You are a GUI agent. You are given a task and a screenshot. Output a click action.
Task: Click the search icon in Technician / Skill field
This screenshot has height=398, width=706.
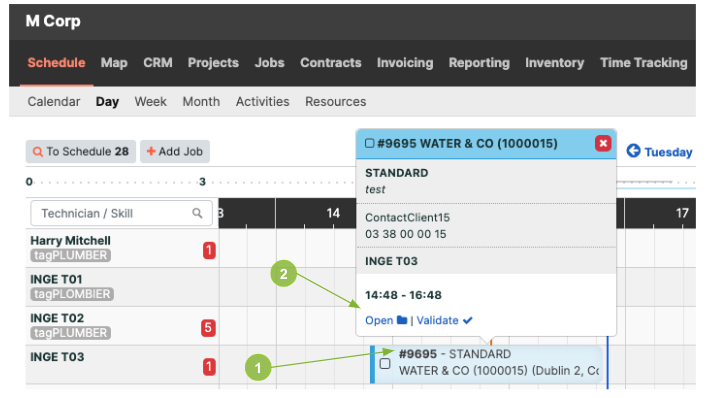pyautogui.click(x=197, y=213)
